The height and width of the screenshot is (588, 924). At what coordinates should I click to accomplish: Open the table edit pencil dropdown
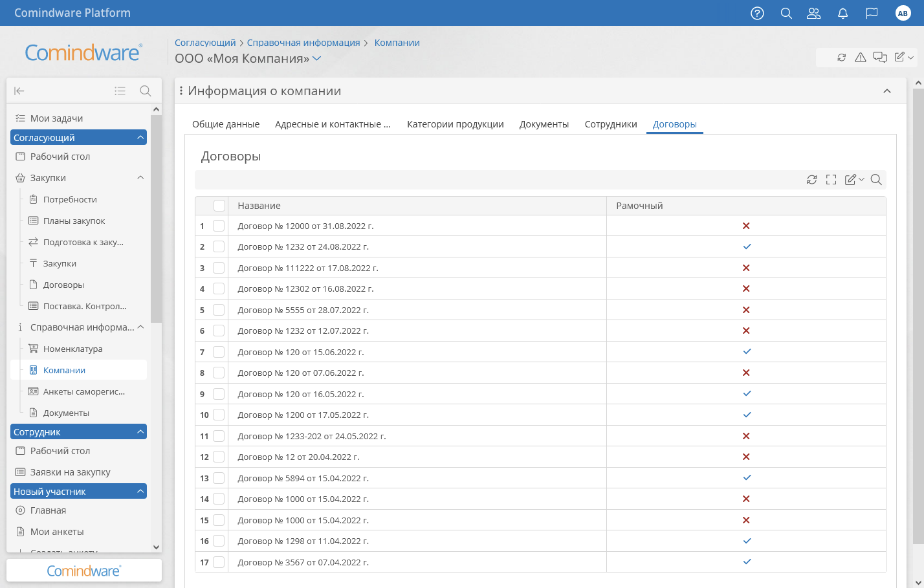pos(854,180)
